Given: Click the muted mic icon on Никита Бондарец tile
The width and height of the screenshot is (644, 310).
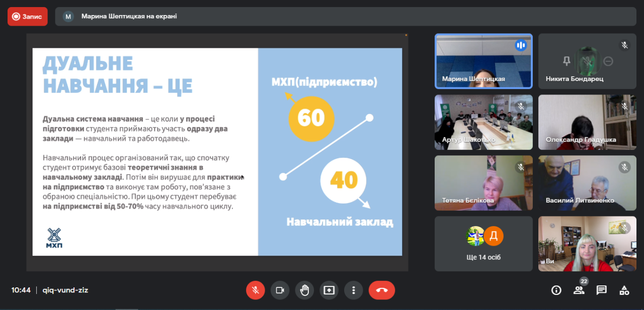Looking at the screenshot, I should 624,45.
